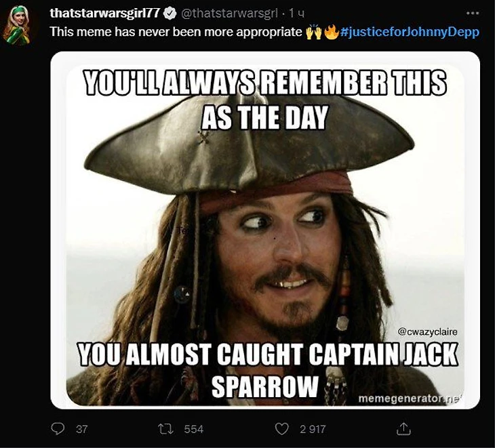
Task: Click the reply speech bubble icon
Action: click(x=58, y=429)
